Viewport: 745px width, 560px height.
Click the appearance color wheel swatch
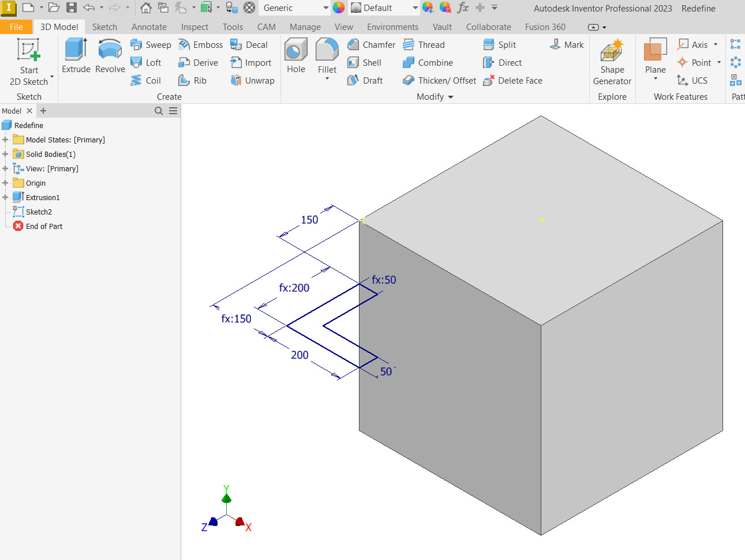[x=339, y=8]
